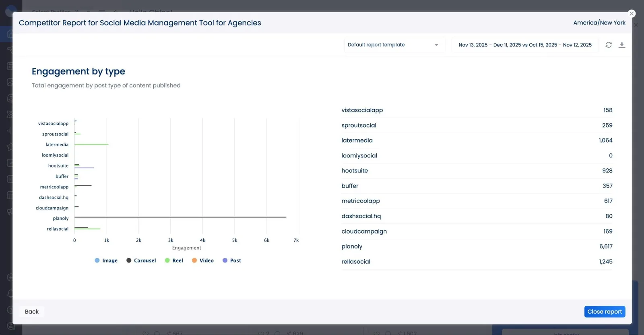This screenshot has height=335, width=644.
Task: Close the report modal with X icon
Action: (632, 14)
